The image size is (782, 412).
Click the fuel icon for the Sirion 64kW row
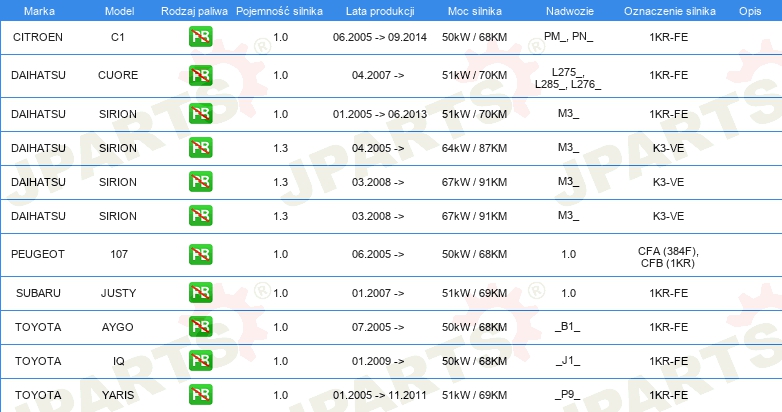click(200, 148)
